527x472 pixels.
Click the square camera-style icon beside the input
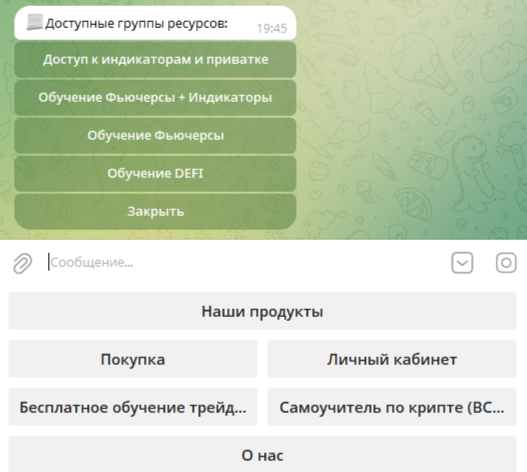coord(506,263)
